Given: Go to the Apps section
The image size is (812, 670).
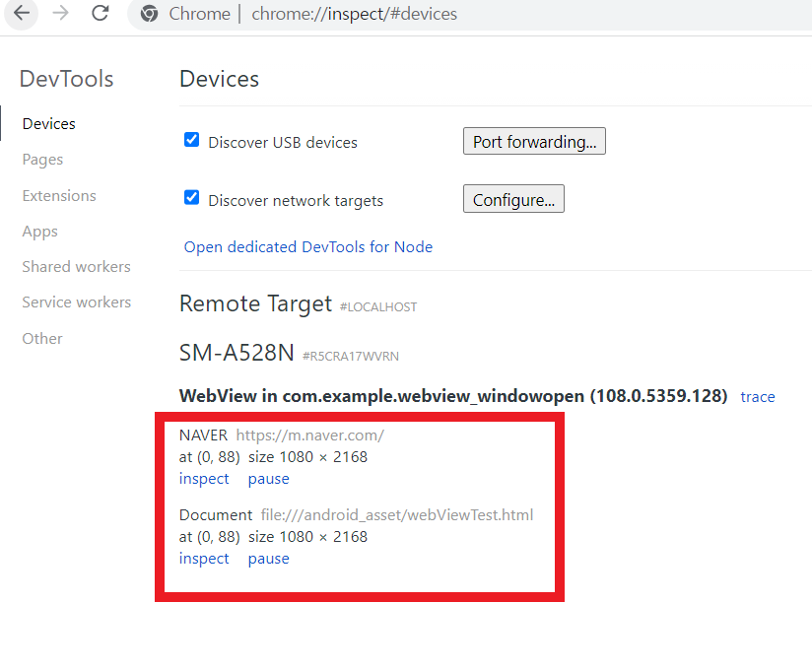Looking at the screenshot, I should coord(39,232).
